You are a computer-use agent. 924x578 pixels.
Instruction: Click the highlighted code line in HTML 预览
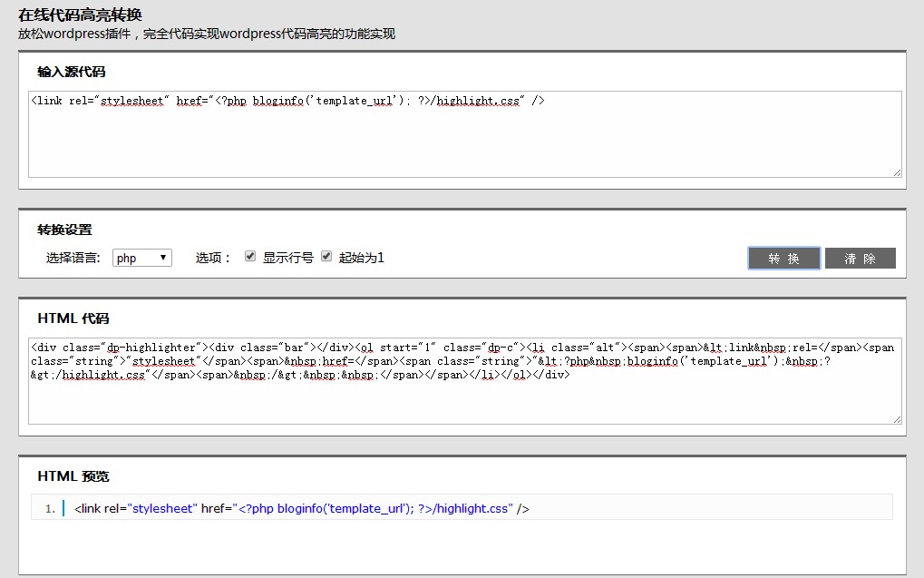pos(302,509)
